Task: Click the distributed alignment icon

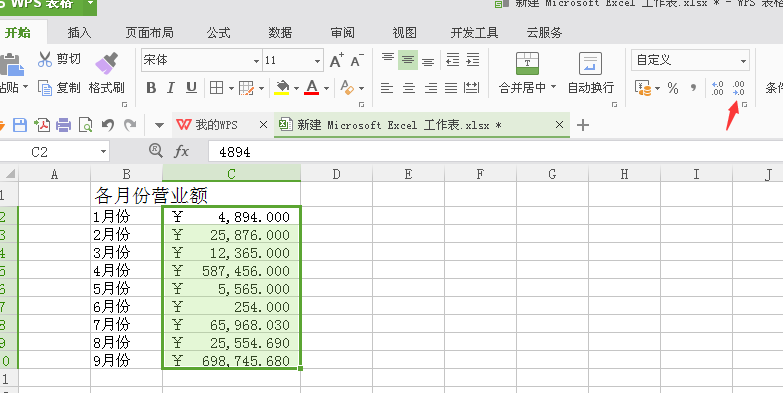Action: (x=472, y=88)
